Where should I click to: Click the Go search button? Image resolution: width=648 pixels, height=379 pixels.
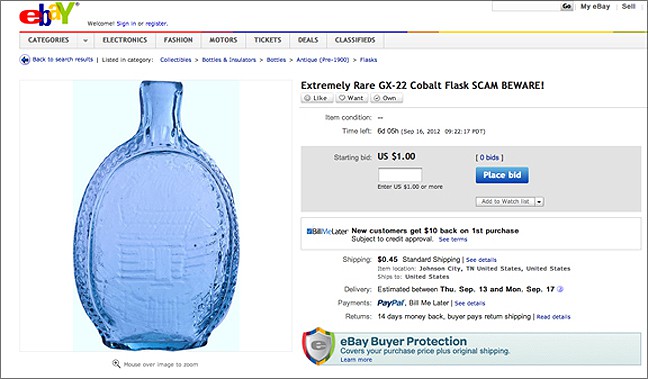[x=567, y=6]
